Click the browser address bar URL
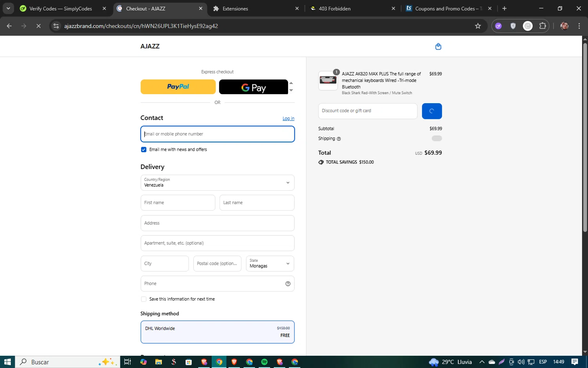The image size is (588, 368). point(141,26)
